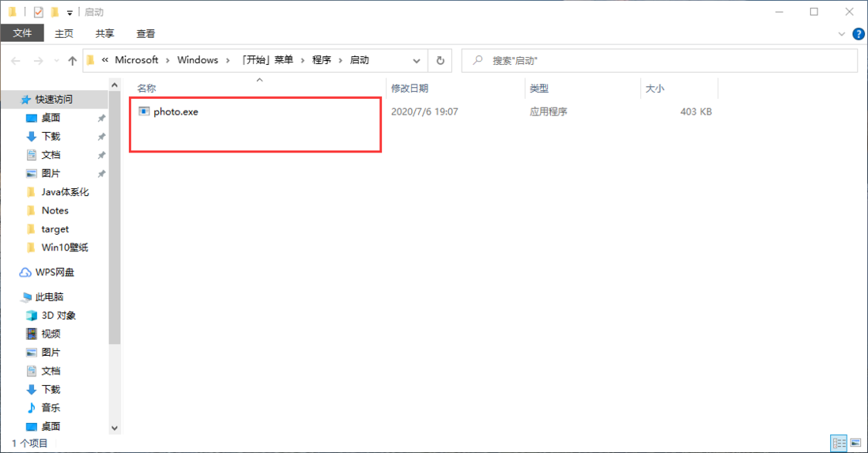Screen dimensions: 868x453
Task: Click 「开始」菜单 in the address path
Action: [x=267, y=60]
